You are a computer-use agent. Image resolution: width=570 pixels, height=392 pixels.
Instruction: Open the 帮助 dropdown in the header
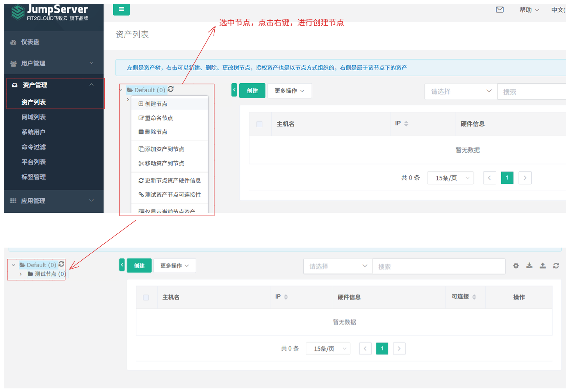529,10
